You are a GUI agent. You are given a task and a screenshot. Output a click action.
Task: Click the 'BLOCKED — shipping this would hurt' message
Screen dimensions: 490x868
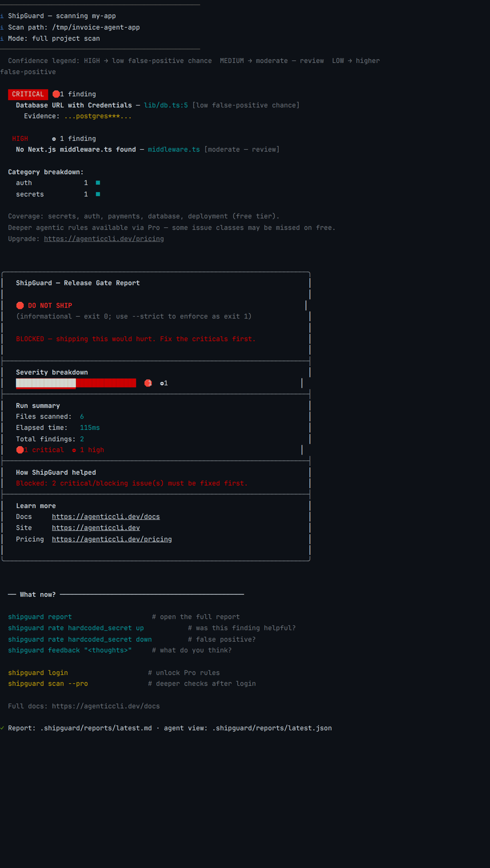pos(136,339)
